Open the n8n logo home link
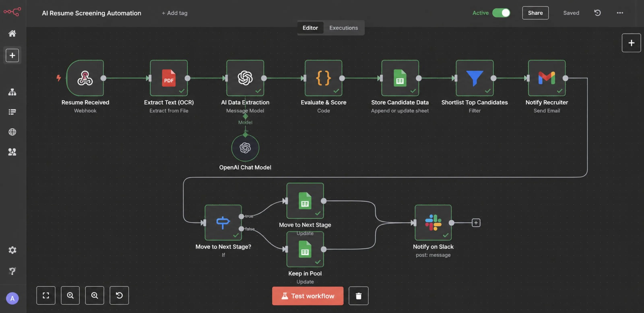Image resolution: width=644 pixels, height=313 pixels. (12, 11)
